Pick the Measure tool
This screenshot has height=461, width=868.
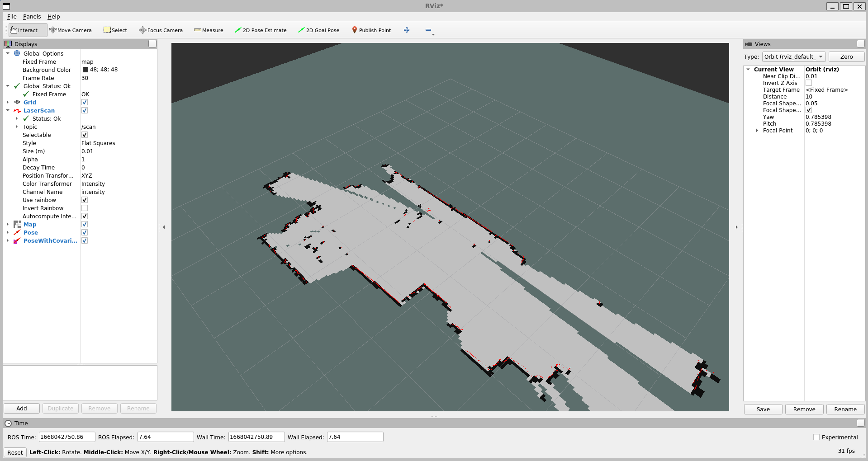pyautogui.click(x=209, y=30)
